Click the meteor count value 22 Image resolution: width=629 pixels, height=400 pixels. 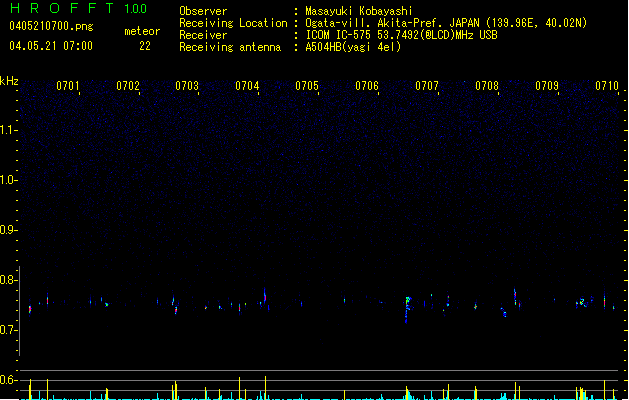[145, 46]
